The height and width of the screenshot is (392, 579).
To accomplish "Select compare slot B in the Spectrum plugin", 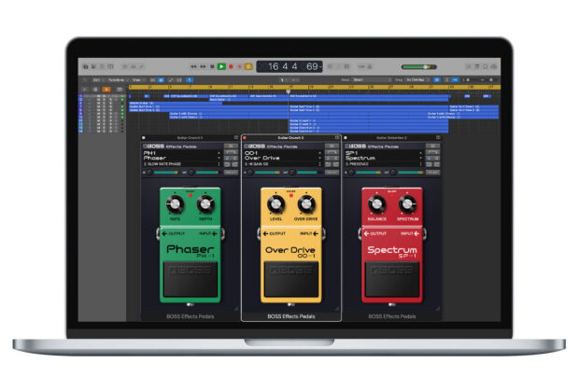I will (x=436, y=158).
